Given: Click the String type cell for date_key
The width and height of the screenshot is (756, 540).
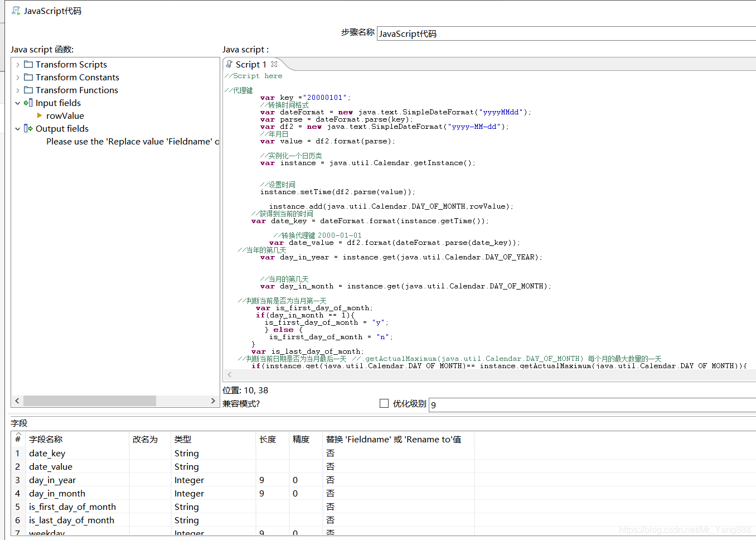Looking at the screenshot, I should click(x=214, y=454).
